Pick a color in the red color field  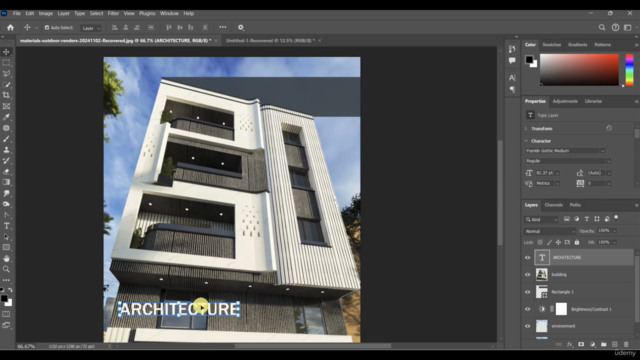579,69
